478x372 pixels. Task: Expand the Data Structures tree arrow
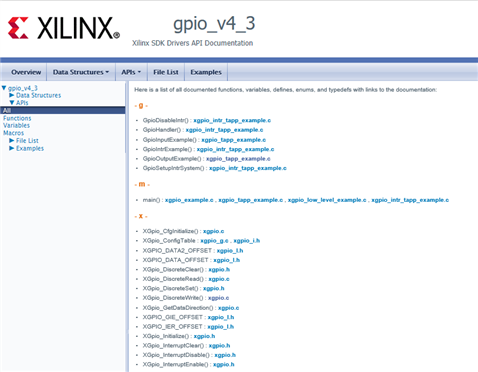[12, 95]
